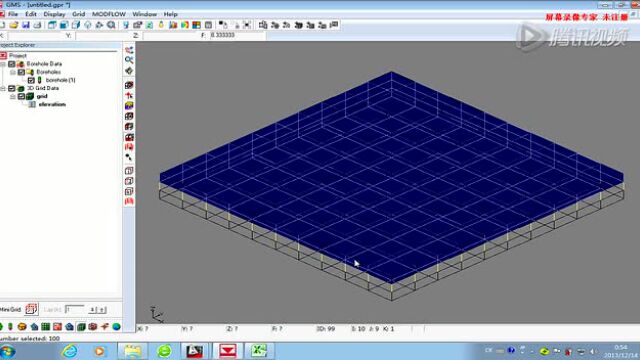Click the third numbered cube tool (3)
Viewport: 640px width, 360px height.
[129, 191]
